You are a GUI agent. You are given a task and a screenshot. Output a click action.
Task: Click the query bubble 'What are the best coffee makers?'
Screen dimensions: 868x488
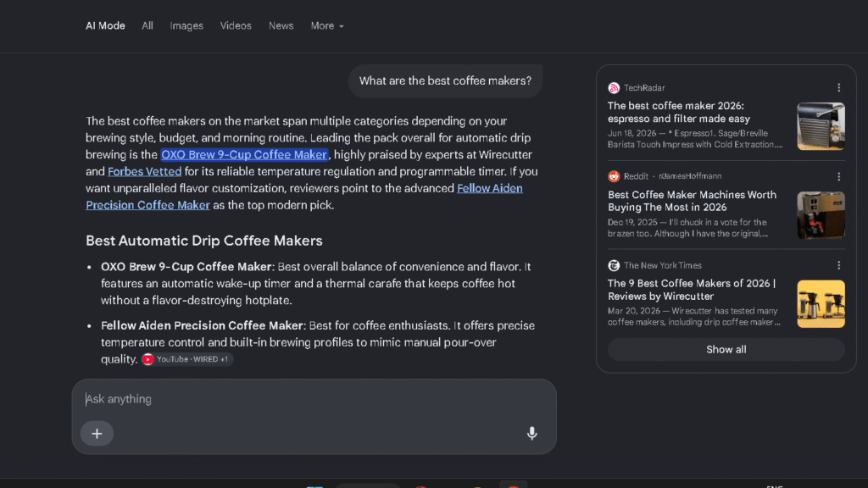point(445,80)
